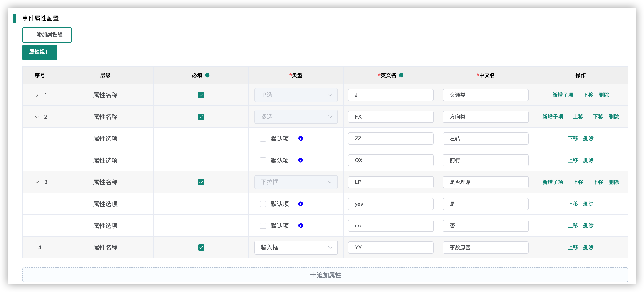Click Chinese name field containing 否
Screen dimensions: 644x292
click(486, 226)
